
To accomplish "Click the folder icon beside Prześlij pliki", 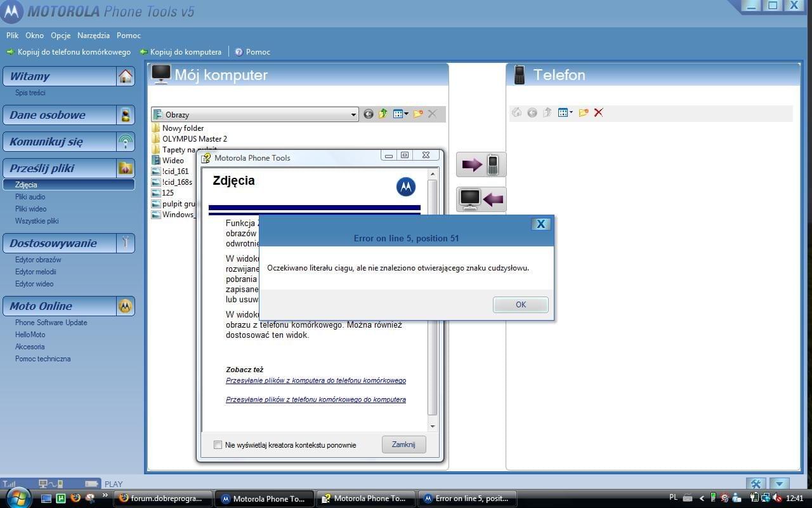I will coord(126,168).
